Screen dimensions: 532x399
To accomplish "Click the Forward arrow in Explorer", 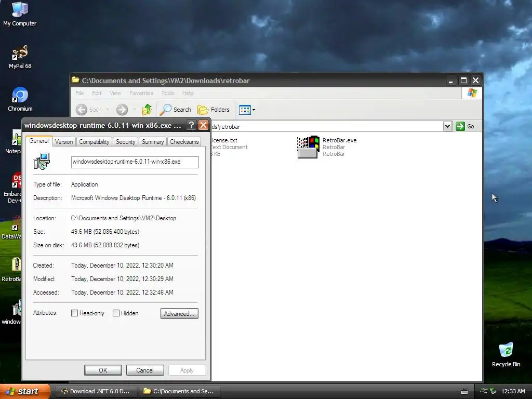I will tap(122, 110).
